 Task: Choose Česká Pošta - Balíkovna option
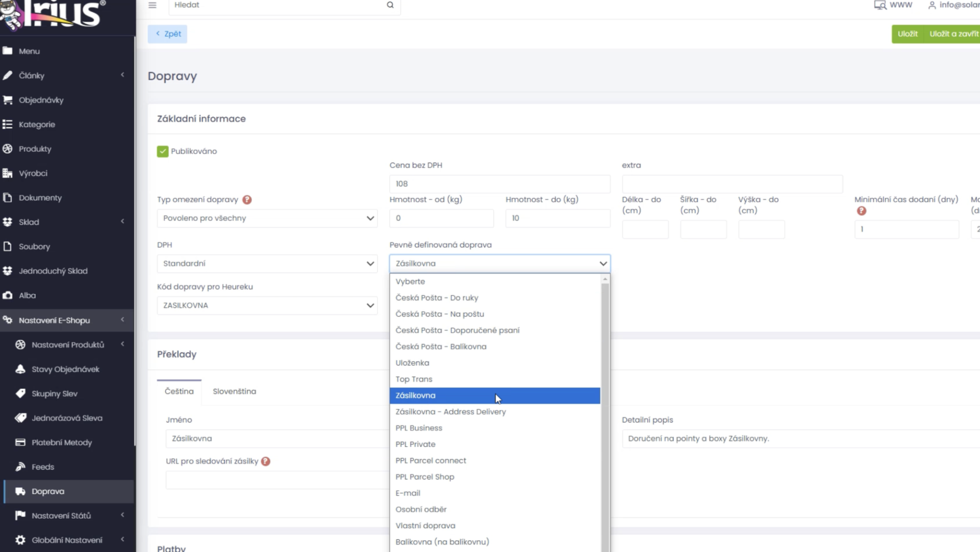[x=495, y=347]
